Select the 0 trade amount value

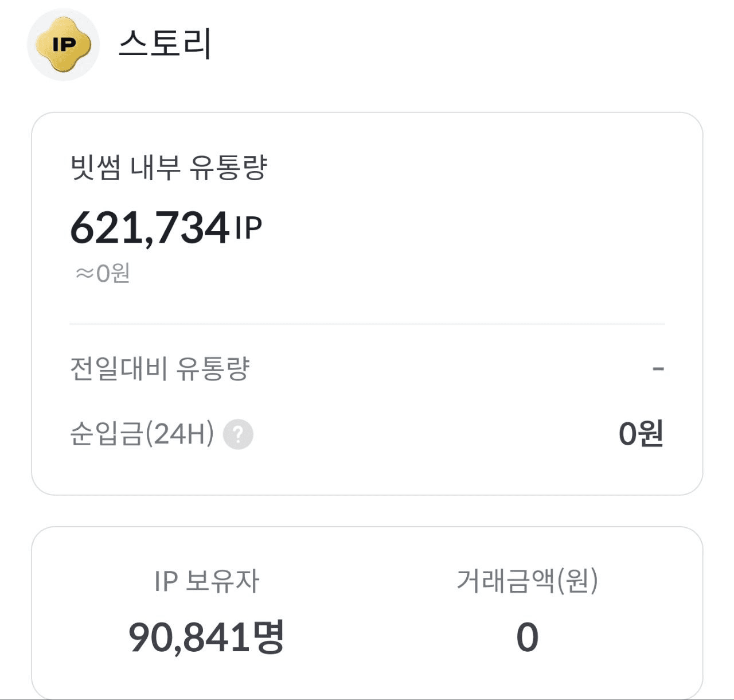tap(527, 637)
